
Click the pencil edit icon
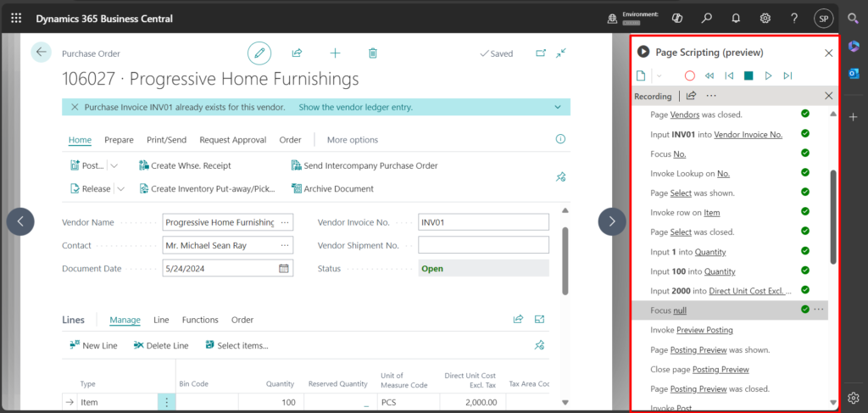[259, 53]
